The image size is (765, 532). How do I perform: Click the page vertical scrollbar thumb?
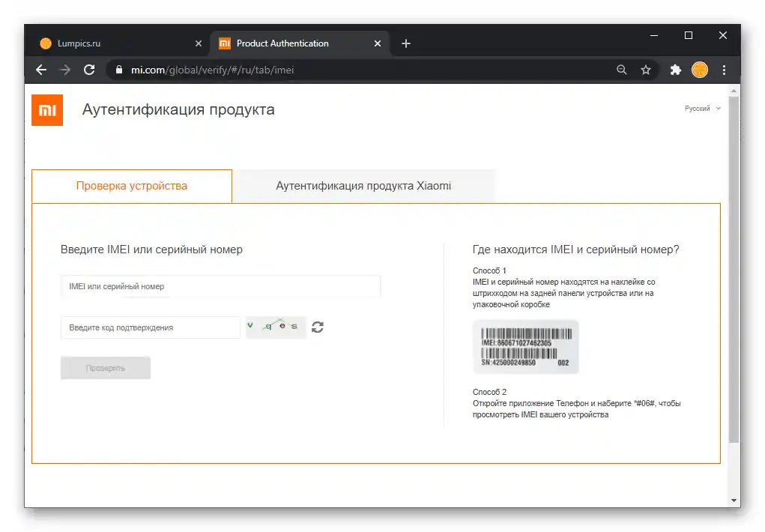click(734, 270)
